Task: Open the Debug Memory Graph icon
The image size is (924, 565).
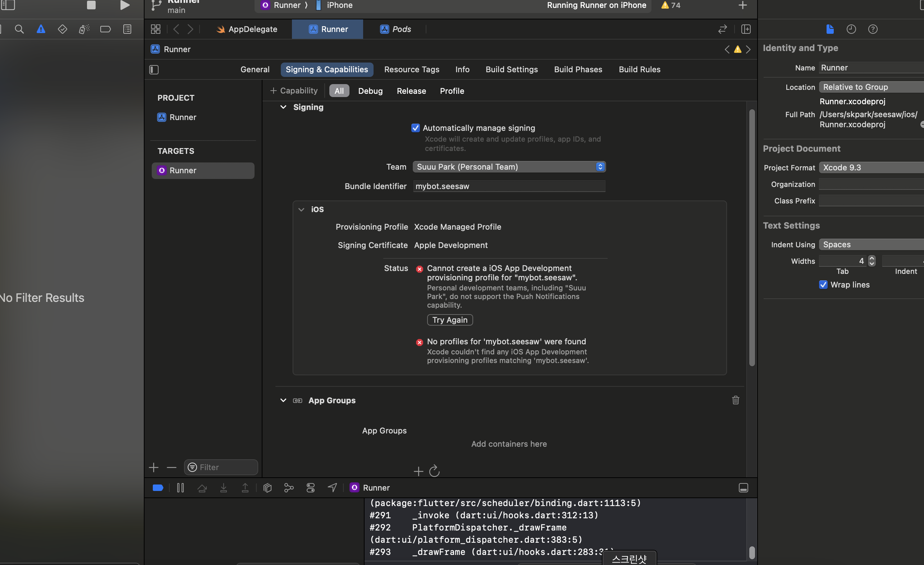Action: 289,488
